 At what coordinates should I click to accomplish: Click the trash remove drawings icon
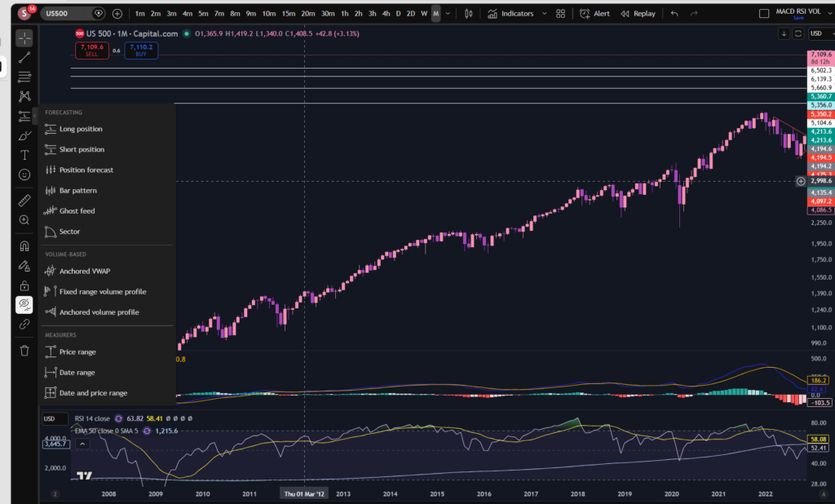coord(24,350)
